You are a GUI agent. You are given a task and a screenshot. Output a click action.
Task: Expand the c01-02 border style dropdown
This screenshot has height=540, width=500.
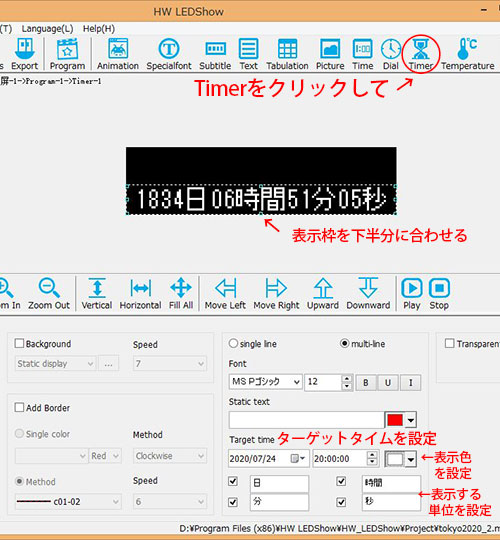point(68,501)
